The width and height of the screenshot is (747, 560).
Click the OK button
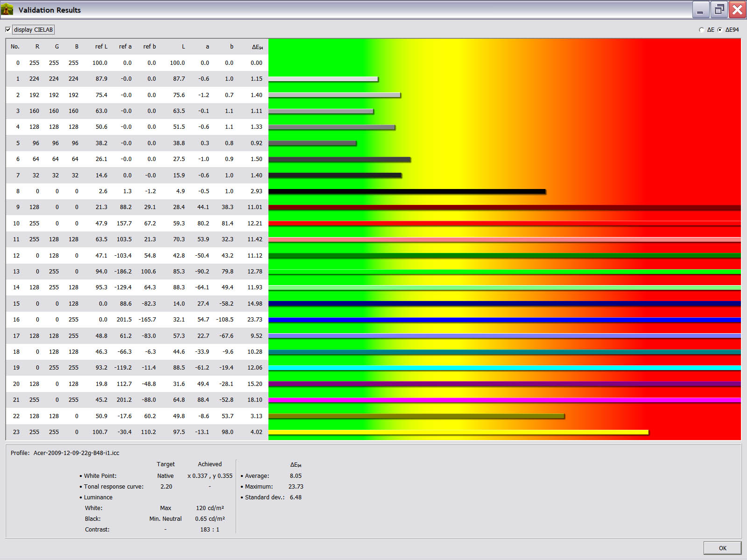[x=722, y=548]
